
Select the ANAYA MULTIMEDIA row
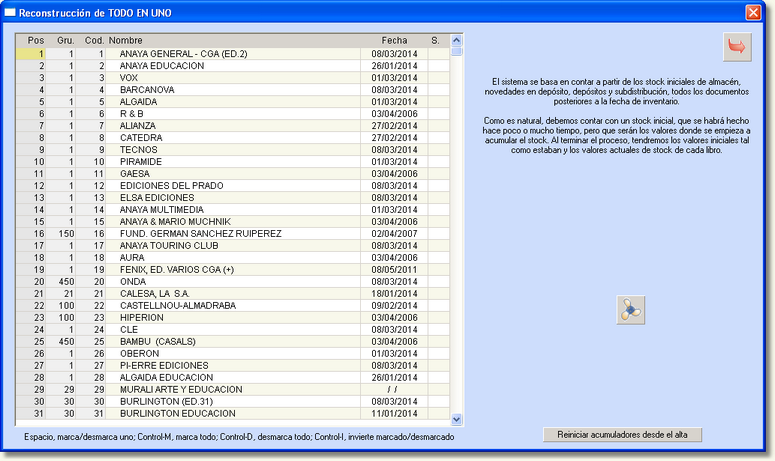tap(233, 210)
